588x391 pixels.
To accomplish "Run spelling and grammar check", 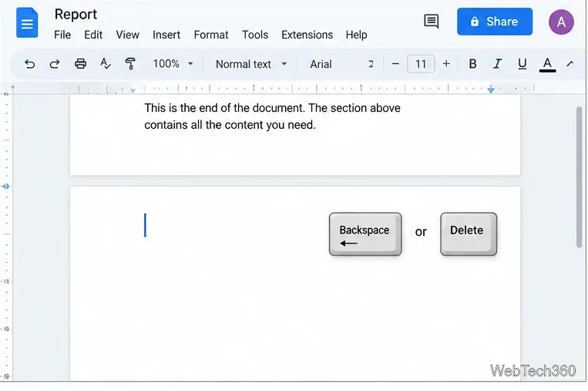I will point(106,64).
